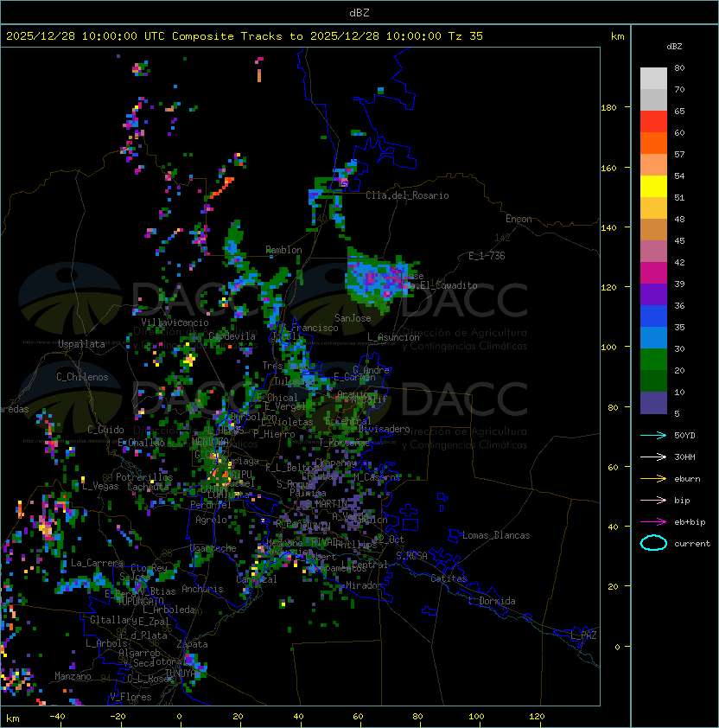This screenshot has width=719, height=728.
Task: Click the 'Encon' map label
Action: [519, 219]
